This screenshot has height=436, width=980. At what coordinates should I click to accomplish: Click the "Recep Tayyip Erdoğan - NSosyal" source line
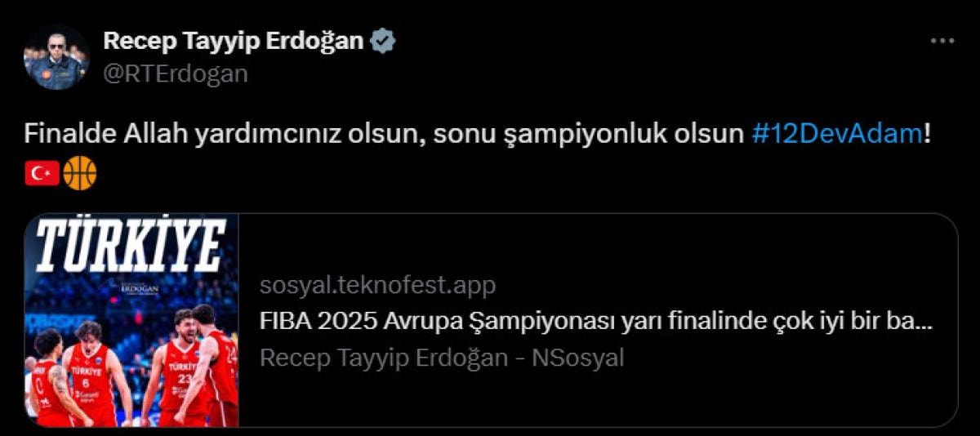click(x=441, y=357)
